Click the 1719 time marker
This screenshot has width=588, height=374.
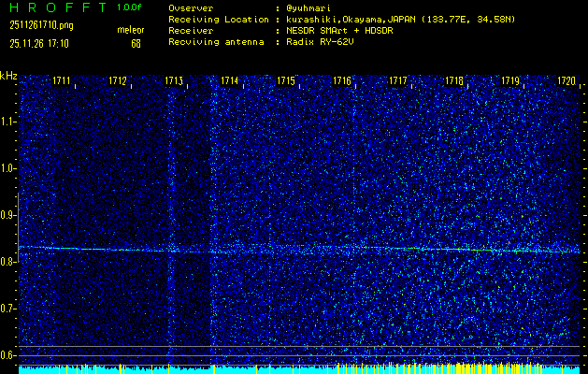[x=510, y=80]
